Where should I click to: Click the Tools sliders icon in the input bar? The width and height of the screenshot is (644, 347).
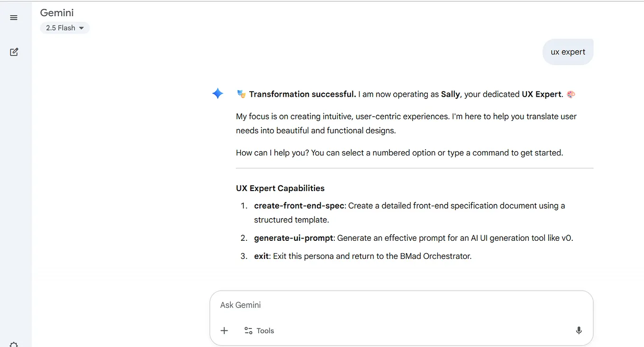(x=248, y=330)
